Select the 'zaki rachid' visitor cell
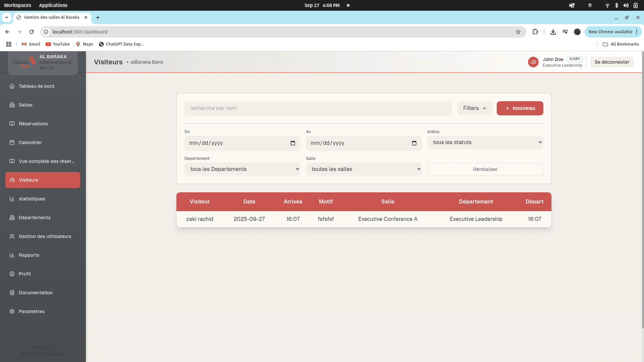 (200, 219)
